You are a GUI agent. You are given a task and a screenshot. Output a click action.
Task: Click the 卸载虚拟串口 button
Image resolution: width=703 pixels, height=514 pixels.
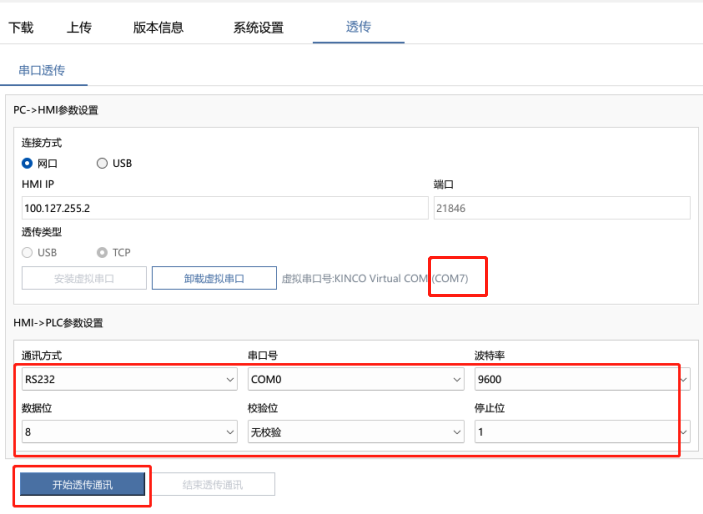pos(214,278)
